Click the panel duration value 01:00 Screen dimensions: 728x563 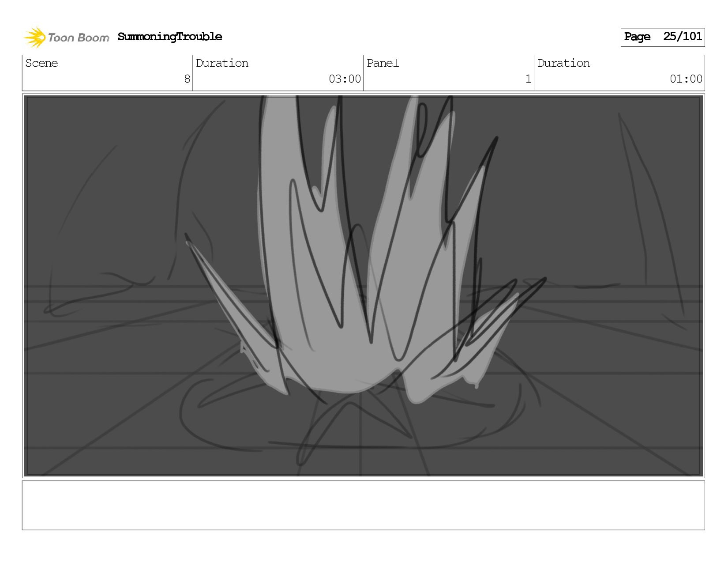pyautogui.click(x=686, y=79)
